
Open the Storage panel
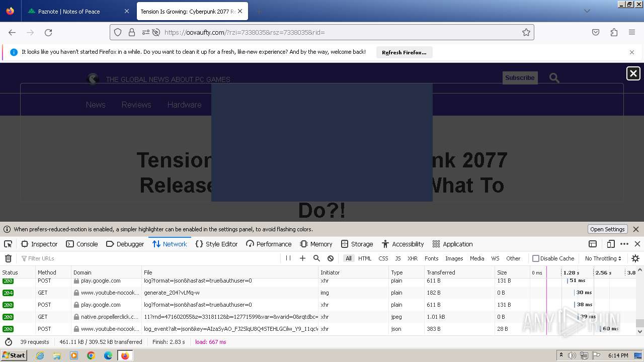tap(357, 244)
